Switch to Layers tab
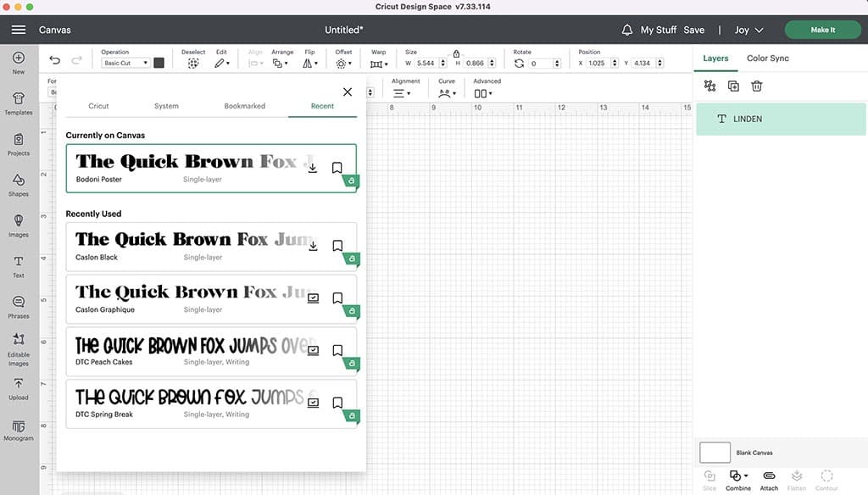The image size is (868, 495). tap(715, 58)
